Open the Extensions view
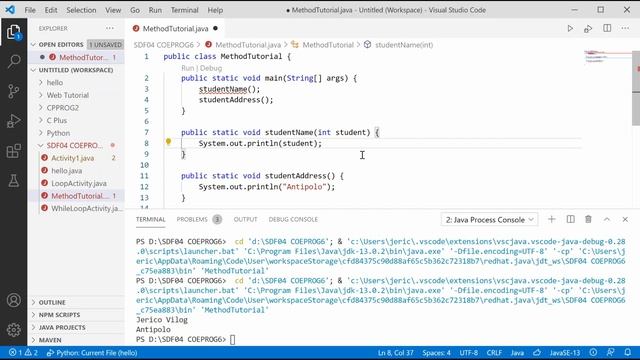 pyautogui.click(x=13, y=151)
